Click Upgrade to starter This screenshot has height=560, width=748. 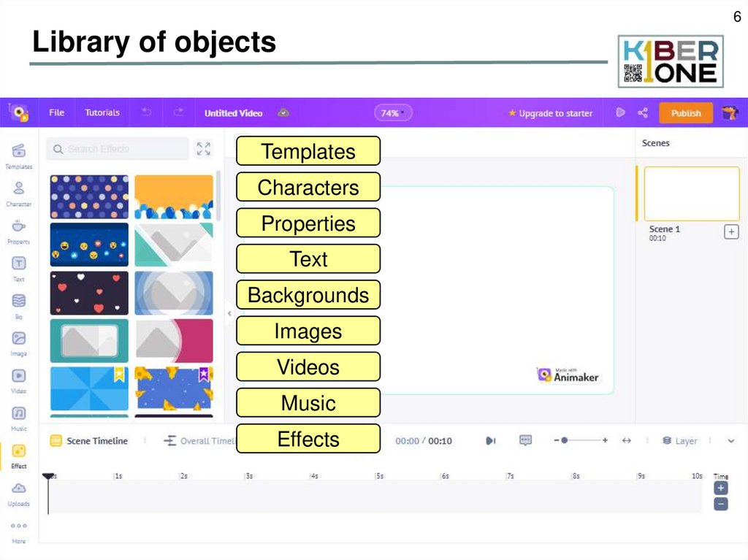coord(551,113)
